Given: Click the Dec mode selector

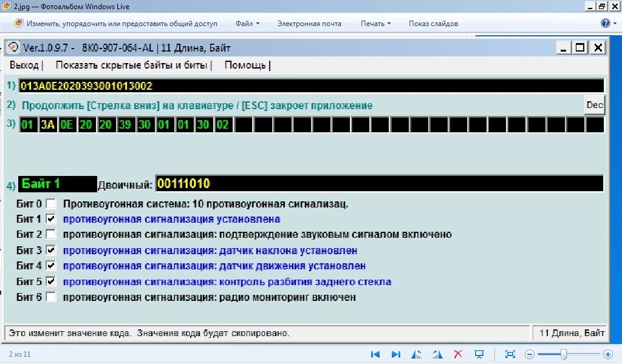Looking at the screenshot, I should pos(594,104).
